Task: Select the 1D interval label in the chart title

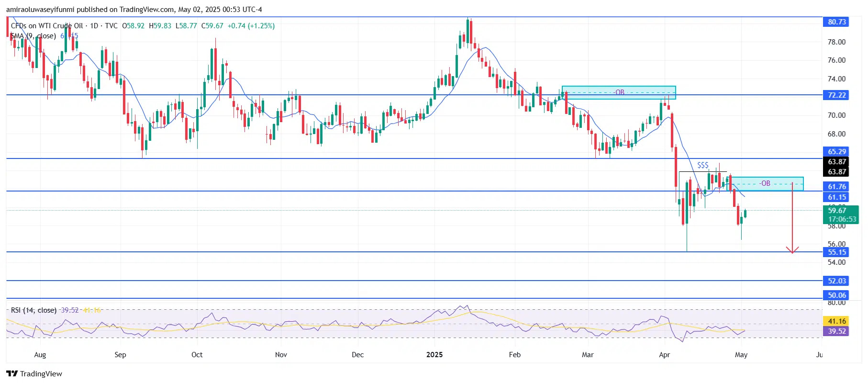Action: (94, 26)
